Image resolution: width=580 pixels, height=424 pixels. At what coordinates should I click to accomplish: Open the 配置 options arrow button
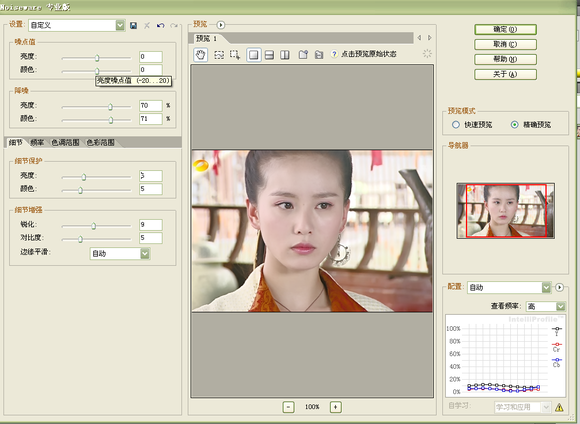tap(559, 287)
